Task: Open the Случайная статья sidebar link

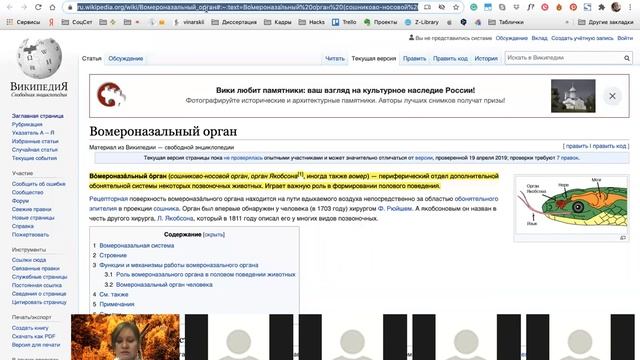Action: pyautogui.click(x=35, y=149)
